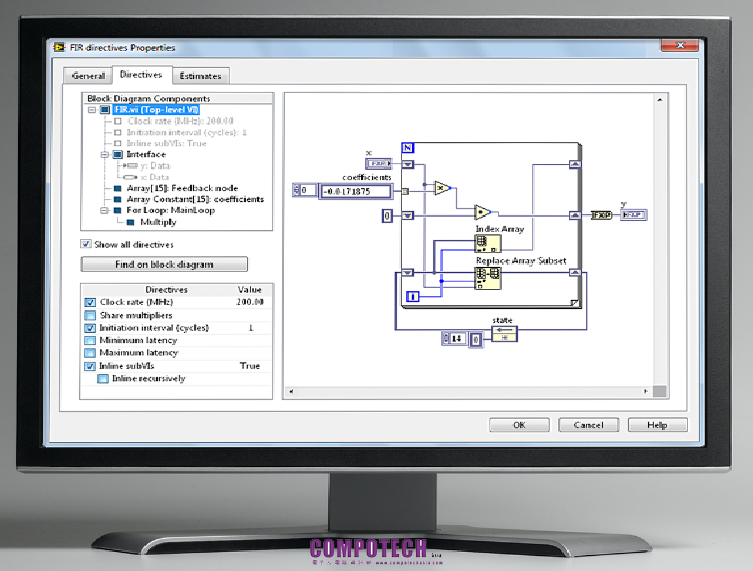Click the y output FXP indicator terminal

point(632,214)
